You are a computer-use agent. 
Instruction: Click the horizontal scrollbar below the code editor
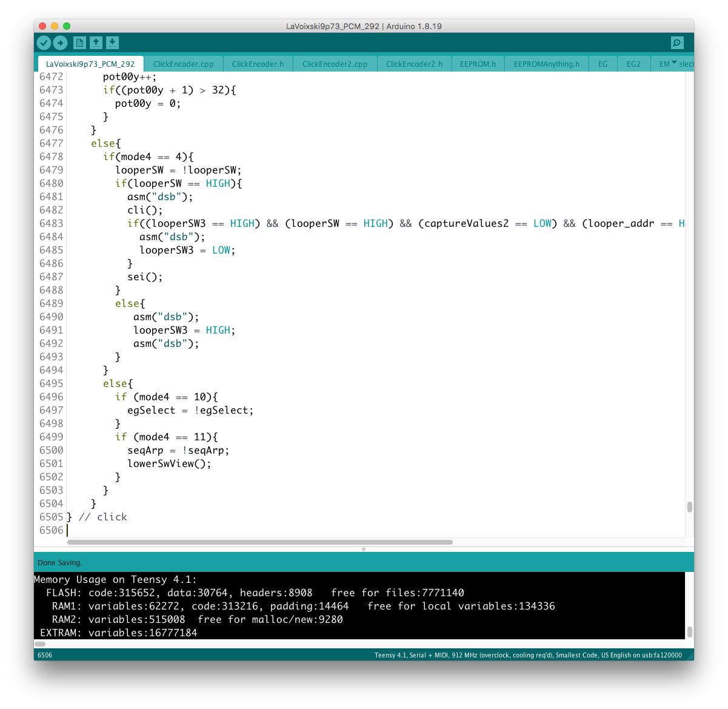pos(259,542)
